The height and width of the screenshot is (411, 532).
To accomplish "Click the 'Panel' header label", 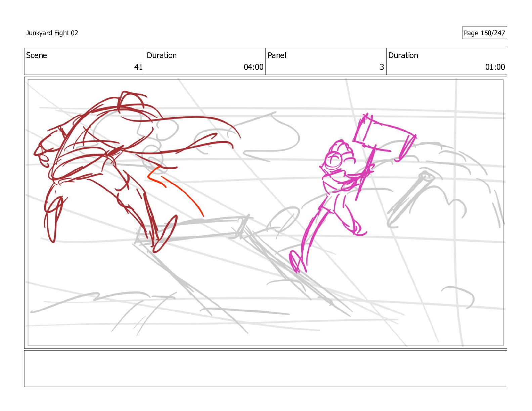I will point(277,55).
